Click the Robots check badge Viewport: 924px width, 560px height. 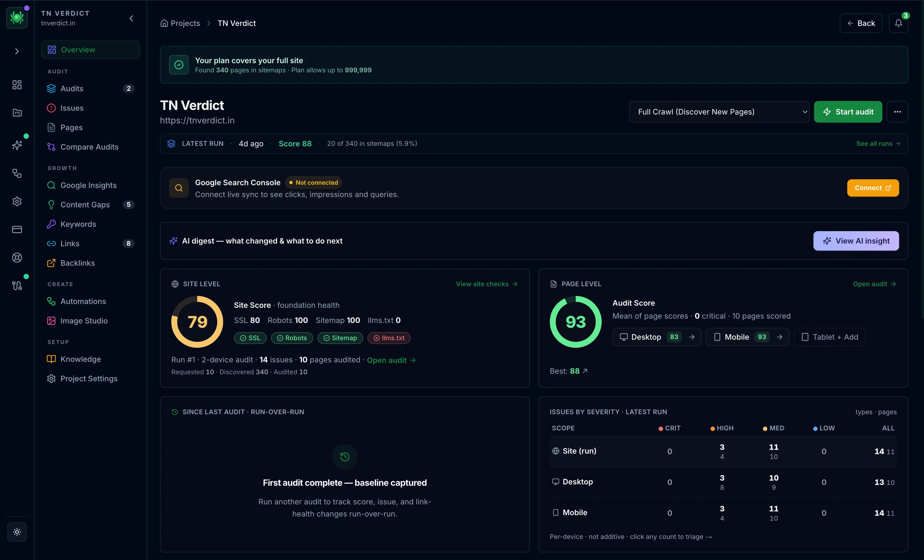coord(292,338)
